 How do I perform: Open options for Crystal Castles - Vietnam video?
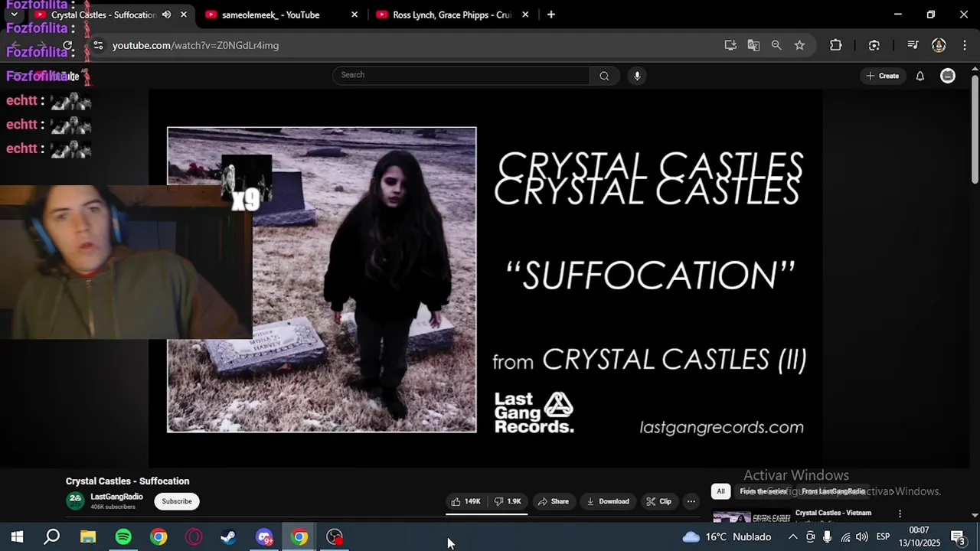900,514
